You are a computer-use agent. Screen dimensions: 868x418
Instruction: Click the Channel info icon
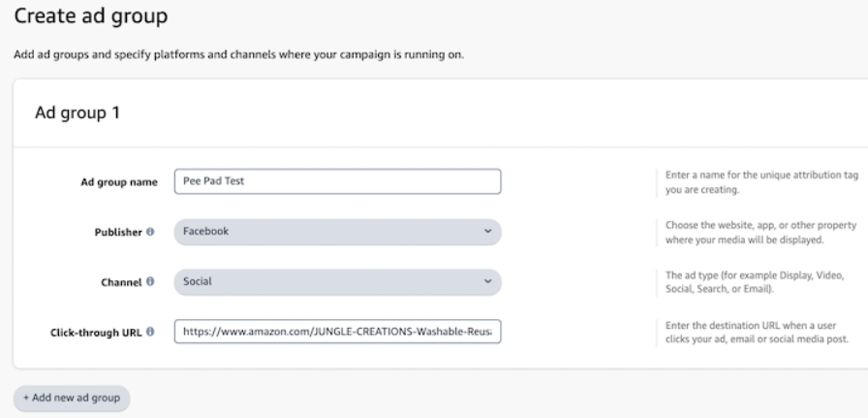[x=151, y=282]
